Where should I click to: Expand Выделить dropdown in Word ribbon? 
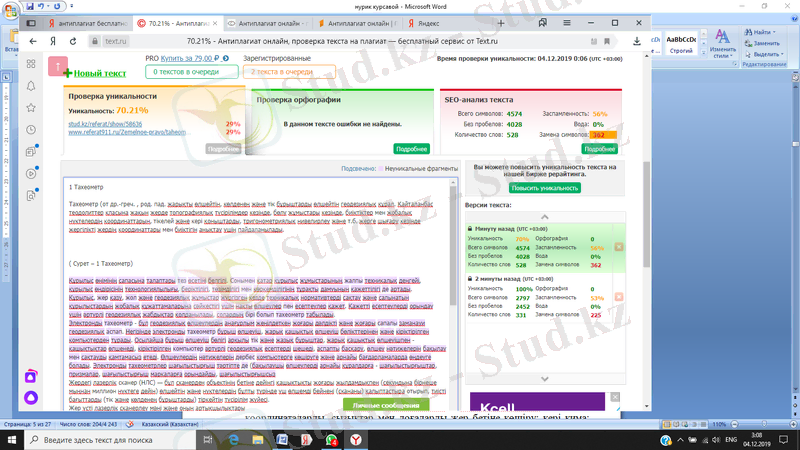(782, 54)
